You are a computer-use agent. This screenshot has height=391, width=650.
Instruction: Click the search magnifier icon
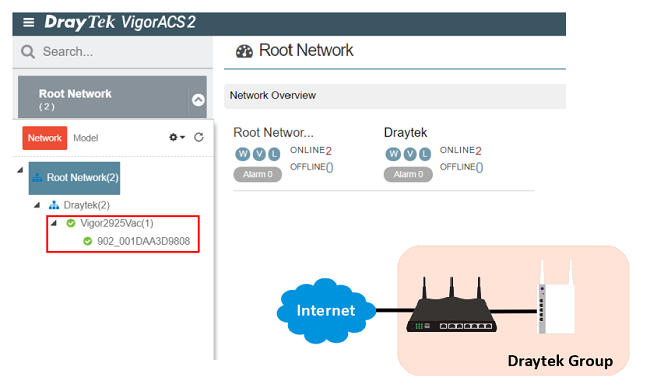tap(28, 52)
